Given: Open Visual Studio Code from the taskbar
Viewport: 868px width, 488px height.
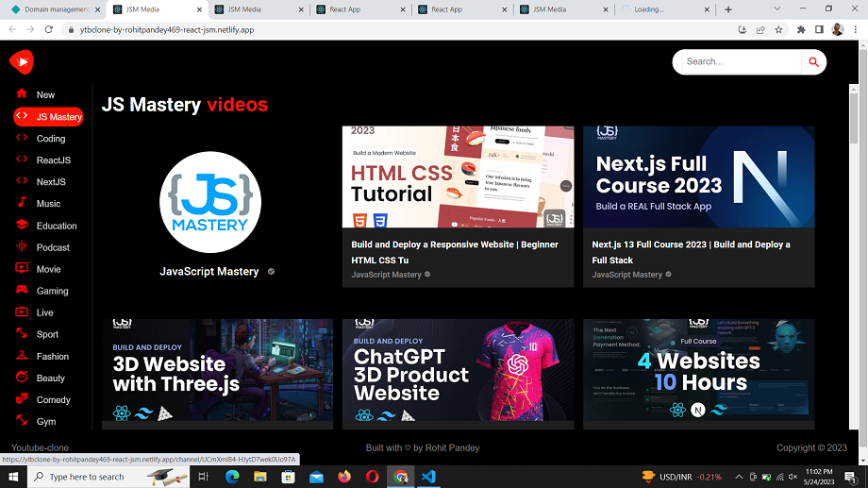Looking at the screenshot, I should pyautogui.click(x=428, y=477).
